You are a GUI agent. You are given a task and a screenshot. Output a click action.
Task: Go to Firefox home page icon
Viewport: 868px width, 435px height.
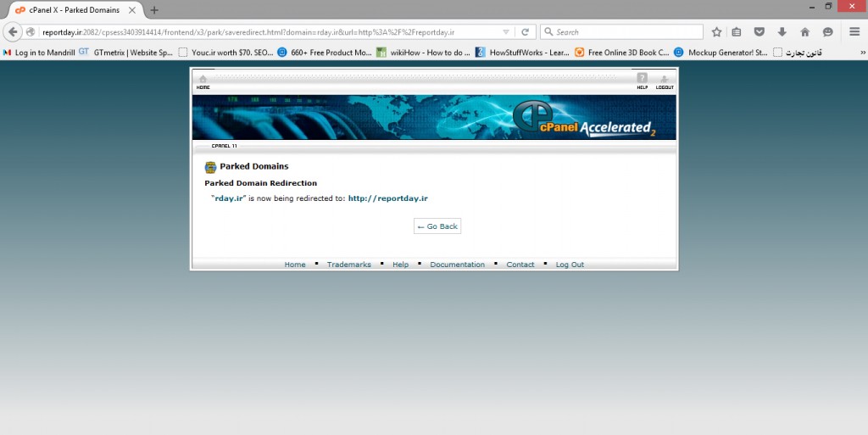[804, 32]
